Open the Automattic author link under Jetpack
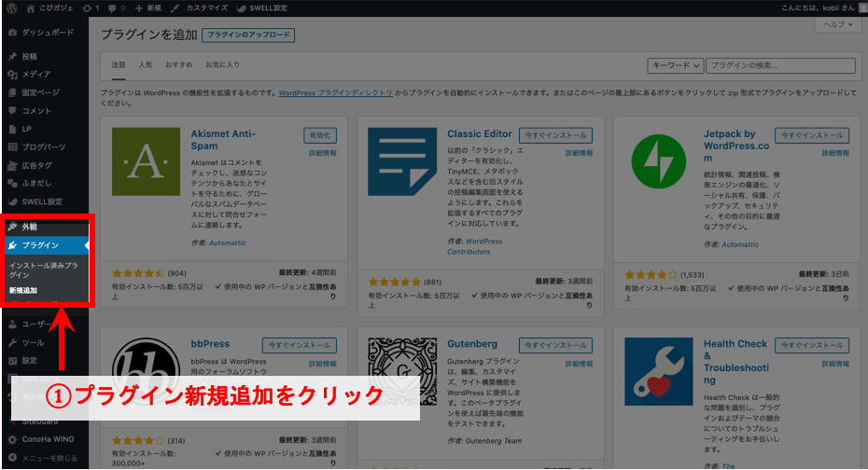Viewport: 868px width, 470px height. point(740,244)
